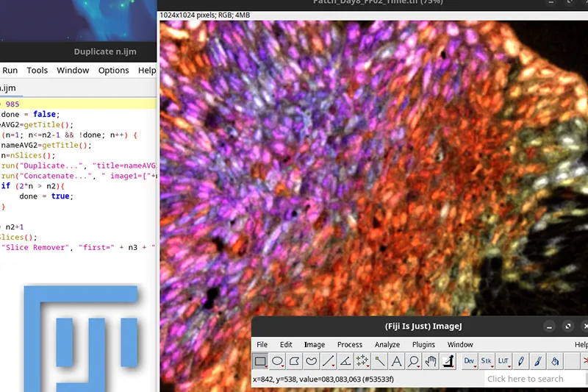This screenshot has height=392, width=588.
Task: Select the Rectangle selection tool
Action: point(260,361)
